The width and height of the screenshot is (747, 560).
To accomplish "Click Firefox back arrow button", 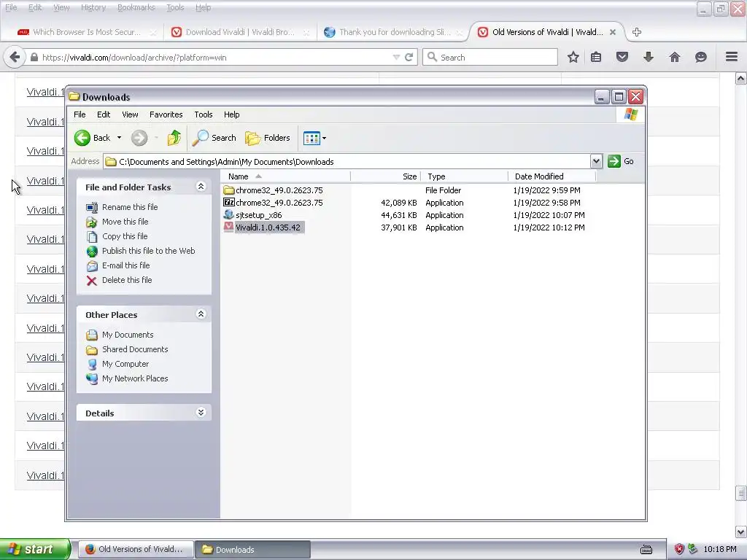I will [x=15, y=58].
